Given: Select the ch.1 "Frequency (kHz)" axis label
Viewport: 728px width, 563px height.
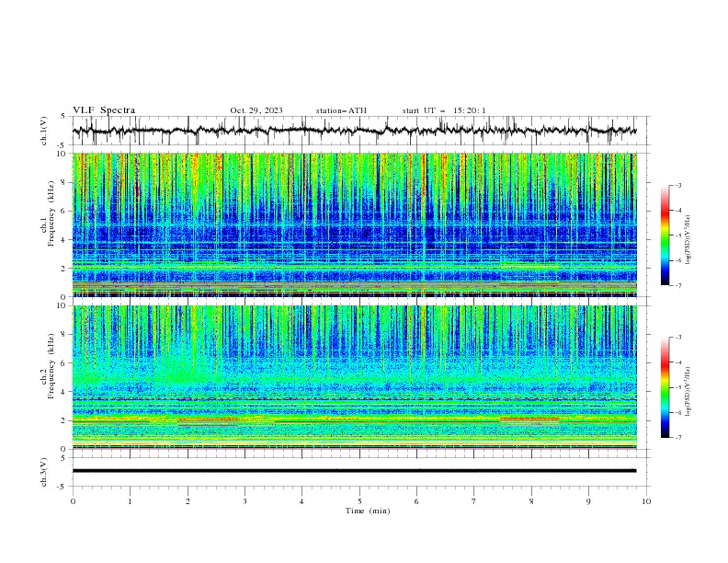Looking at the screenshot, I should (x=51, y=213).
